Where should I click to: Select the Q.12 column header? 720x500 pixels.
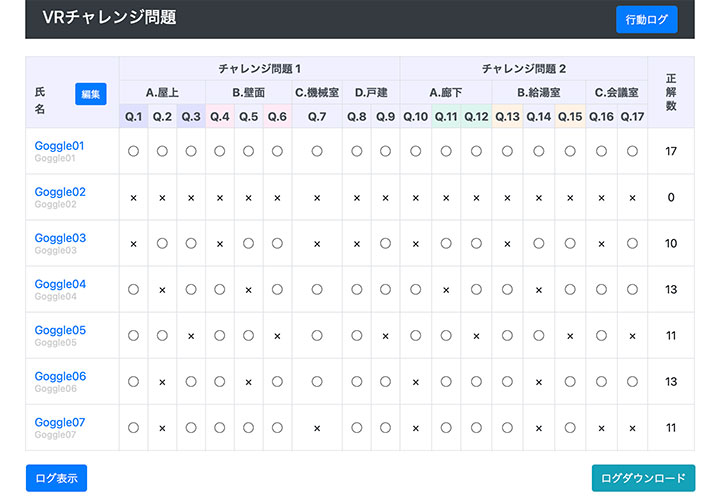click(476, 117)
